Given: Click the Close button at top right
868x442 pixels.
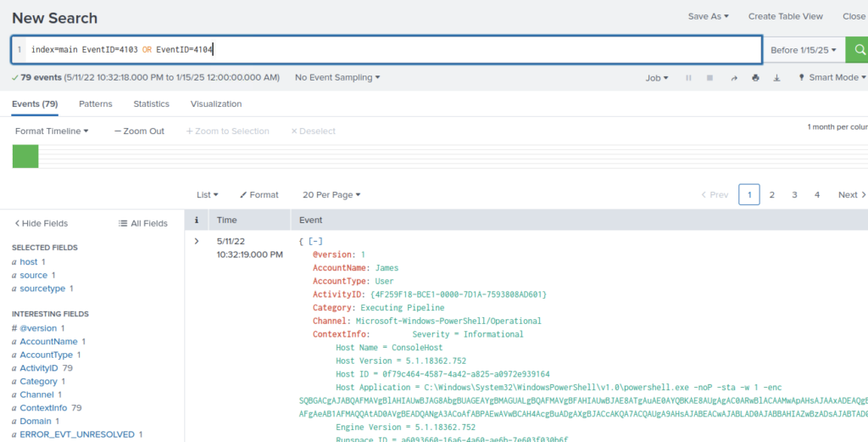Looking at the screenshot, I should (x=854, y=17).
